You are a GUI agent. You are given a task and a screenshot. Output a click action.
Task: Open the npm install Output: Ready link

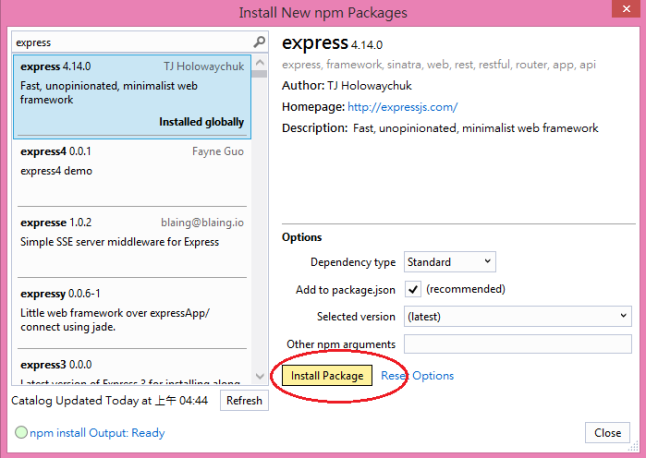97,433
